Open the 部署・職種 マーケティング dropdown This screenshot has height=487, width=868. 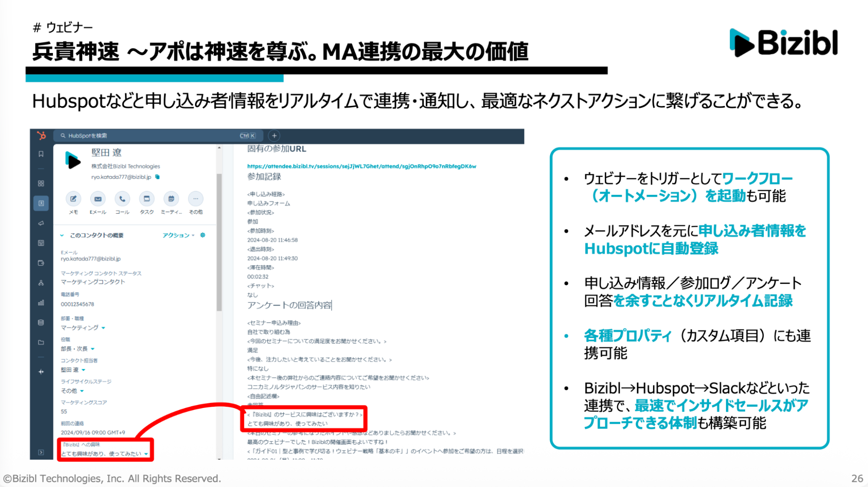click(103, 328)
